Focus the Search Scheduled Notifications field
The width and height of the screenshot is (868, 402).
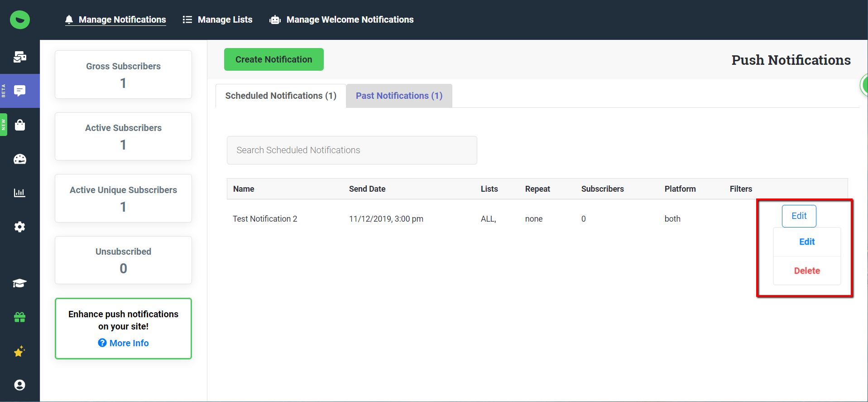(352, 150)
